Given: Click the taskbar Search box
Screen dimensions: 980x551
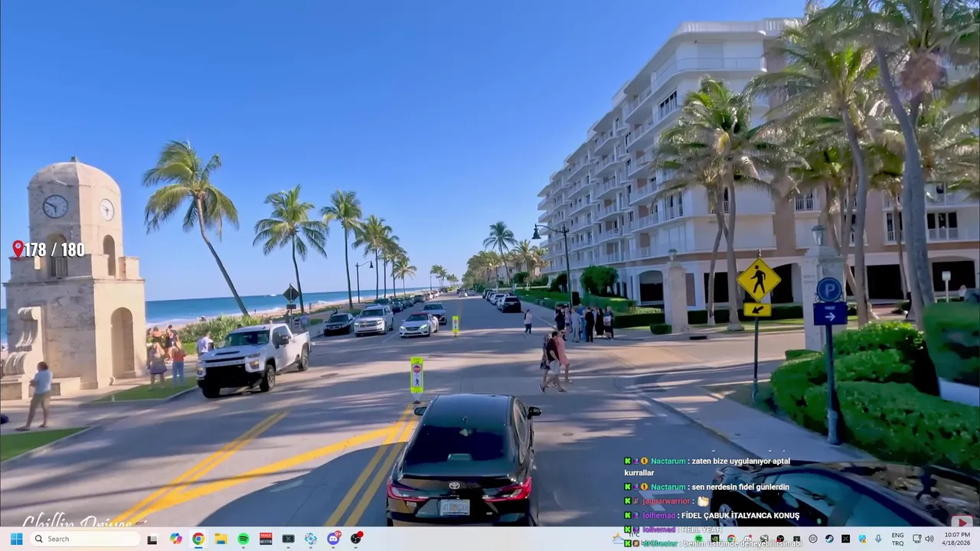Looking at the screenshot, I should (x=84, y=539).
